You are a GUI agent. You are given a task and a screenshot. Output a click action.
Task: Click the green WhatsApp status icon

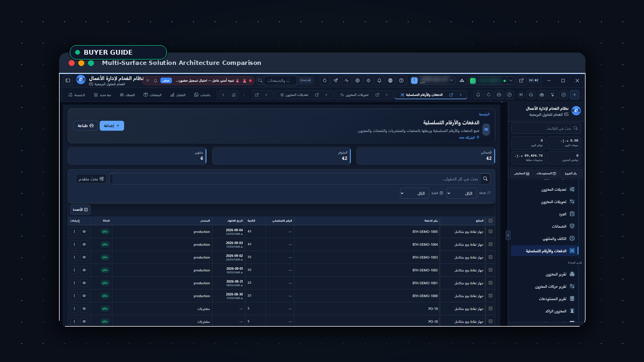[473, 80]
